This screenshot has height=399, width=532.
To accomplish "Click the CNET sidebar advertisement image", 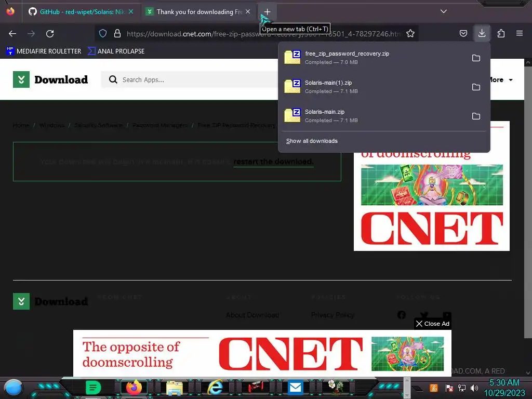I will click(432, 202).
